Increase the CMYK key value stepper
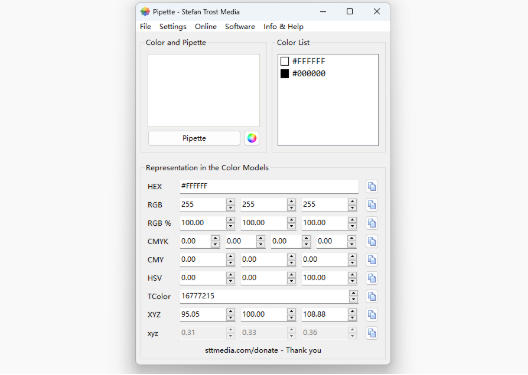This screenshot has height=375, width=528. click(x=352, y=238)
